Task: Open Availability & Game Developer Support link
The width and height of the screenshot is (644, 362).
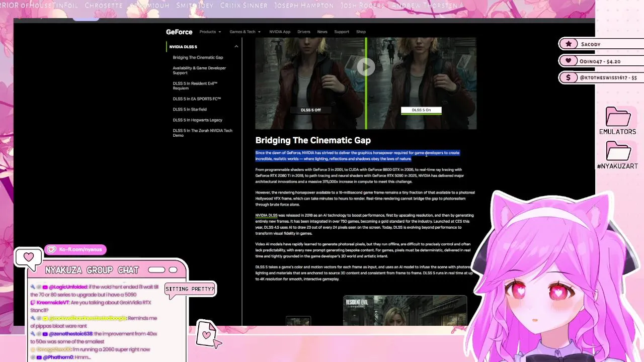Action: coord(199,70)
